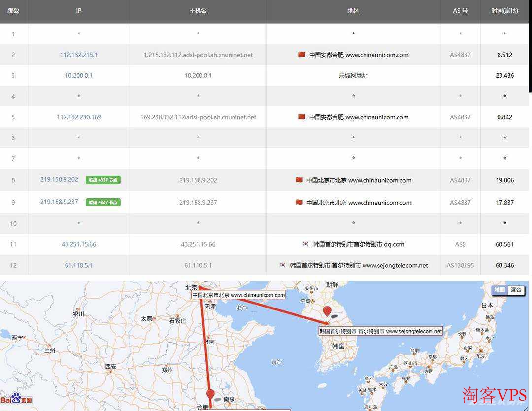Click China flag icon in hop 2 row

[x=301, y=54]
